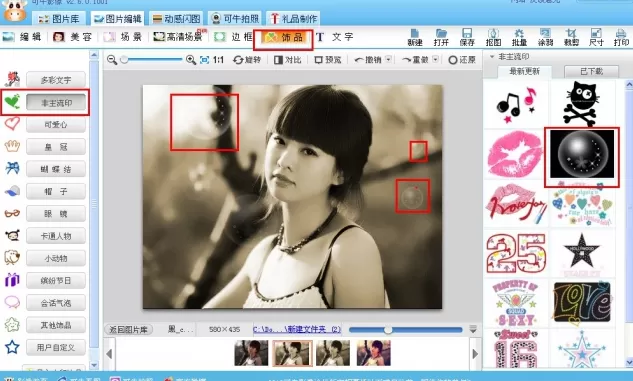Show next filmstrip photos with right arrow
Viewport: 633px width, 381px height.
tap(475, 354)
